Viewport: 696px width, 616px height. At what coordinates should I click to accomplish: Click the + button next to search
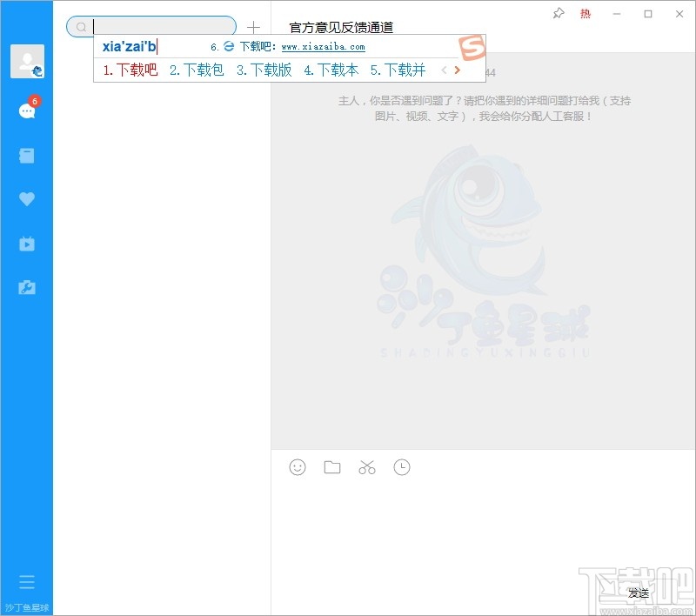253,27
